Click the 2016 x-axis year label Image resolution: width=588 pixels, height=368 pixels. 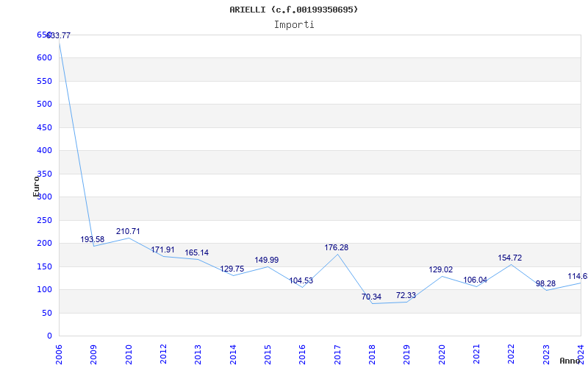pyautogui.click(x=302, y=355)
